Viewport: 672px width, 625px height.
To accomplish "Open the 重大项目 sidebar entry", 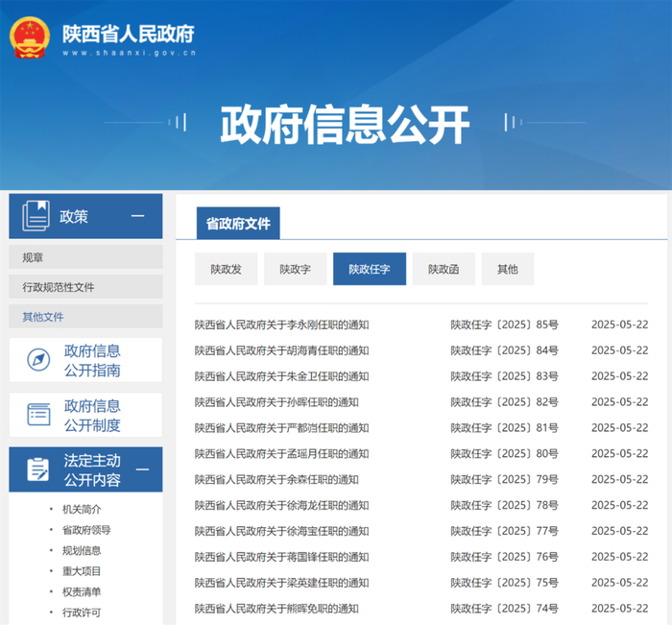I will tap(82, 571).
